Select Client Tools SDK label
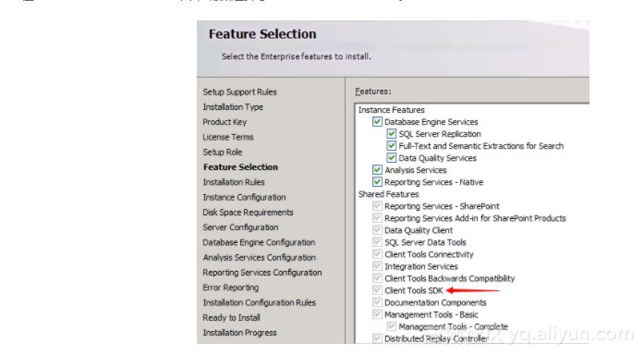644x355 pixels. click(414, 290)
